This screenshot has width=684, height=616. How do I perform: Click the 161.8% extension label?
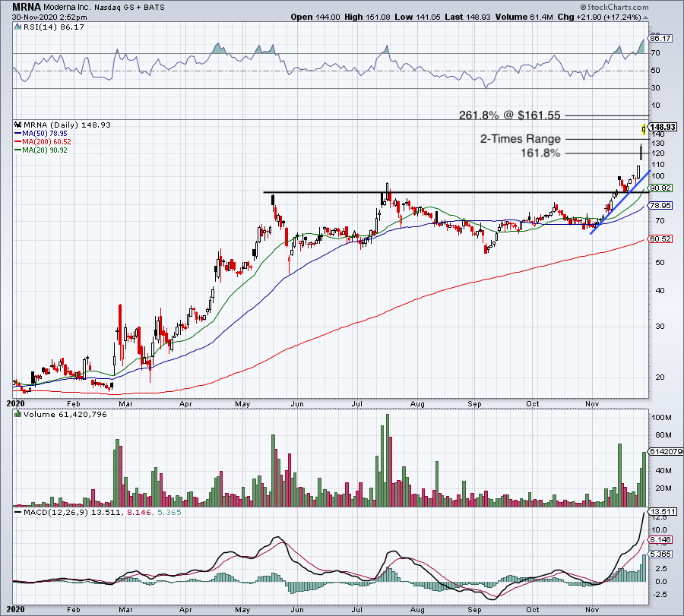540,153
